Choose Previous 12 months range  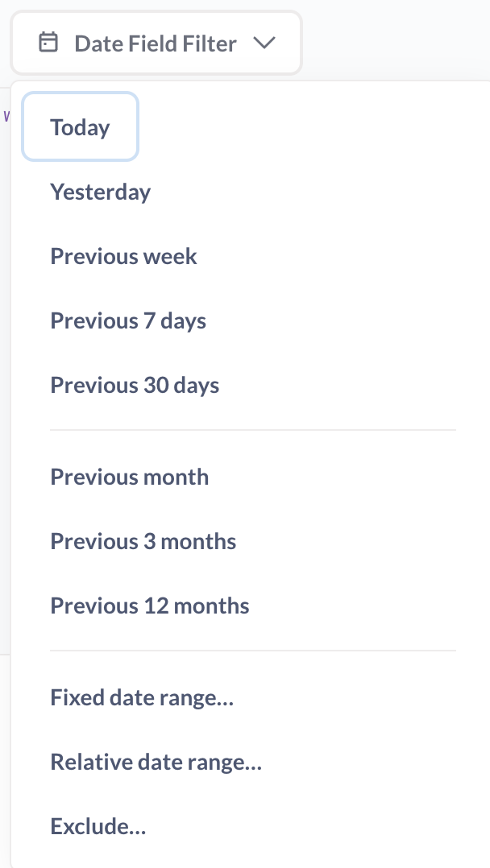[x=150, y=605]
